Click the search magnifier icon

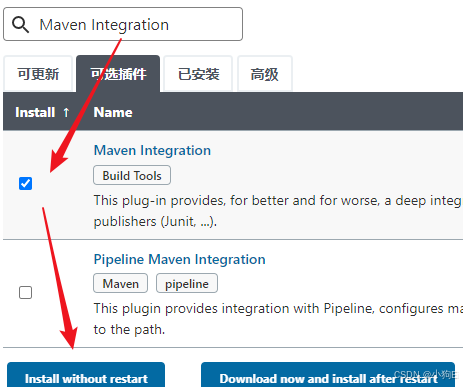tap(20, 25)
